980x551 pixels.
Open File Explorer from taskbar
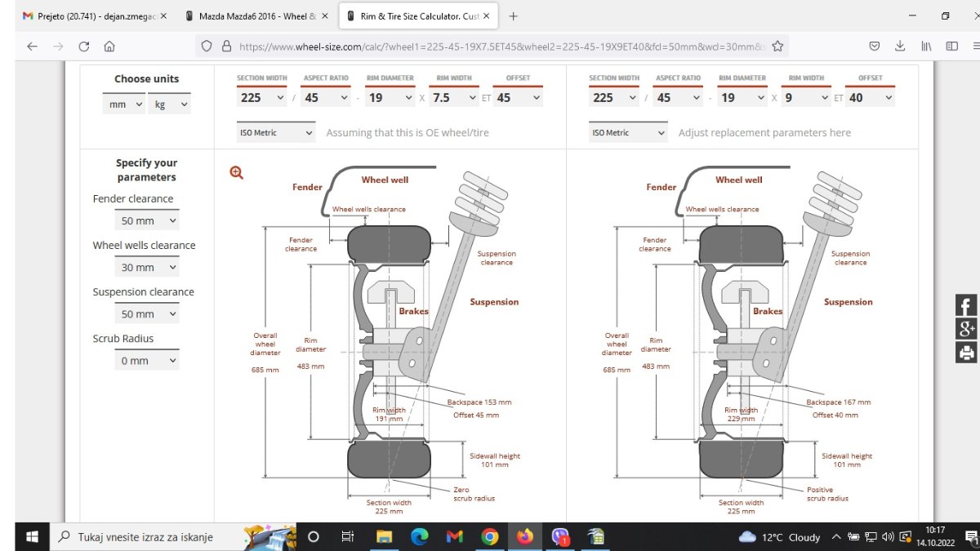click(383, 536)
